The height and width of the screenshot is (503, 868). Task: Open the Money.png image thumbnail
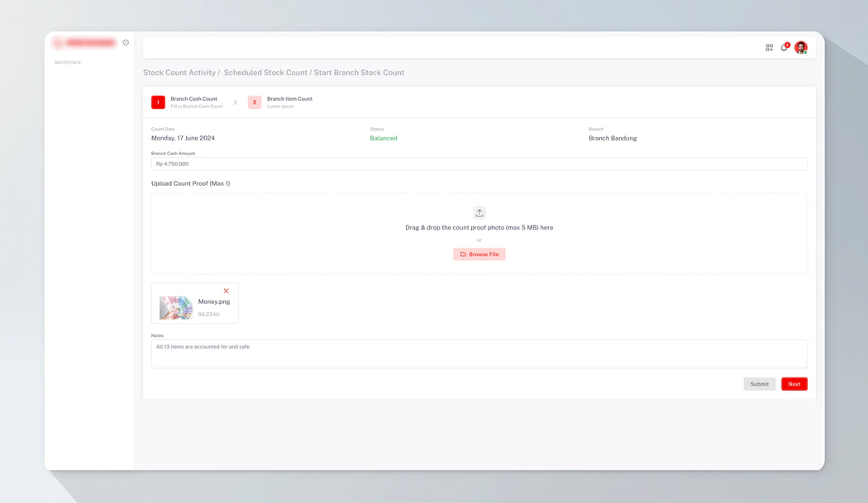tap(176, 308)
